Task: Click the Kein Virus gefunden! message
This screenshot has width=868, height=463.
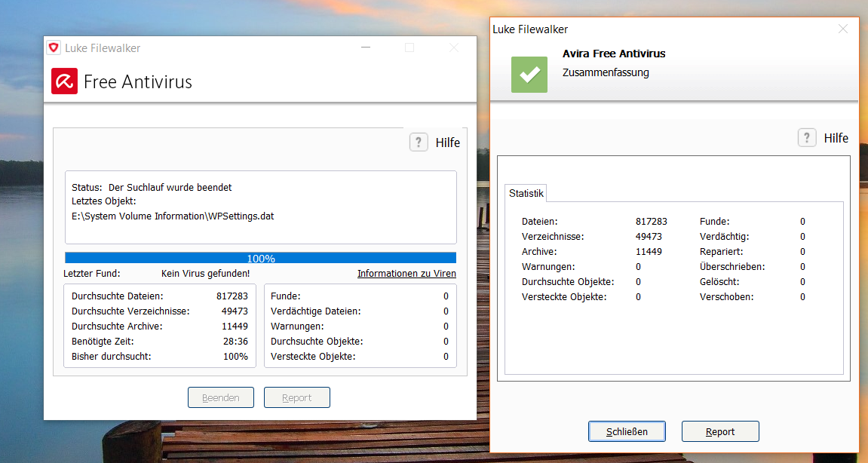Action: point(205,274)
